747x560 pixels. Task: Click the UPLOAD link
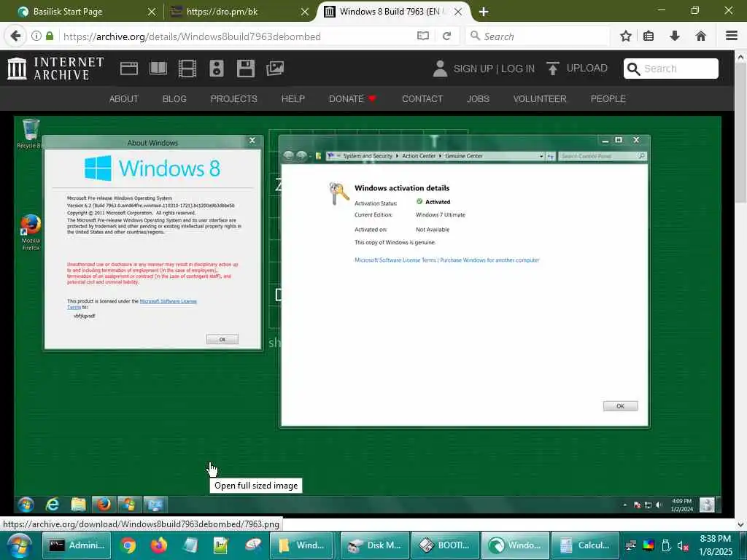coord(587,68)
